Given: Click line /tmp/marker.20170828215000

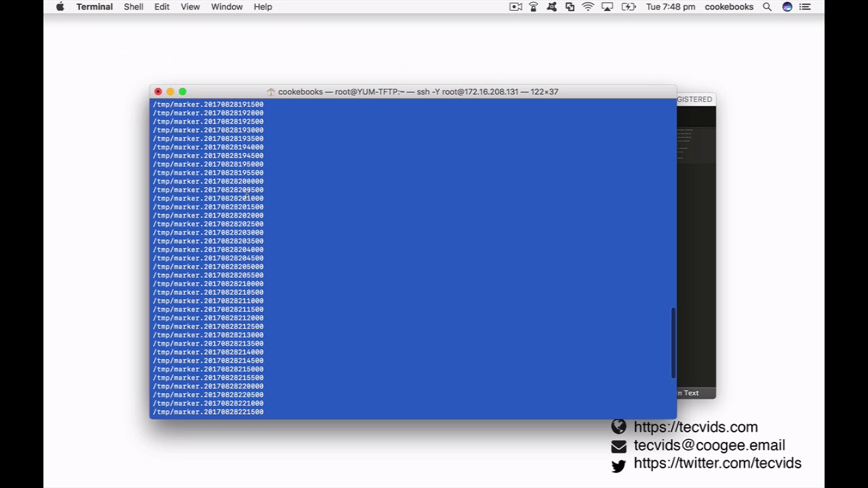Looking at the screenshot, I should point(208,369).
